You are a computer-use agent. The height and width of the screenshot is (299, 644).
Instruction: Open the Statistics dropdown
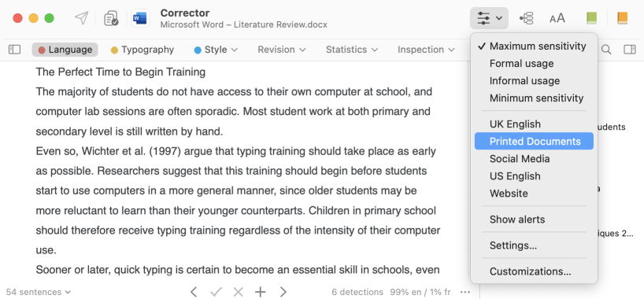[x=352, y=50]
